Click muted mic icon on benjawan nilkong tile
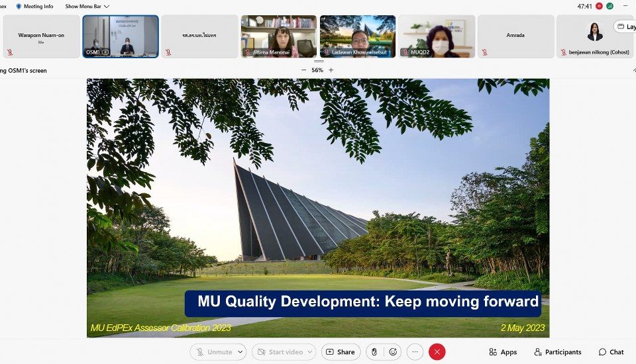The image size is (636, 364). click(x=563, y=52)
